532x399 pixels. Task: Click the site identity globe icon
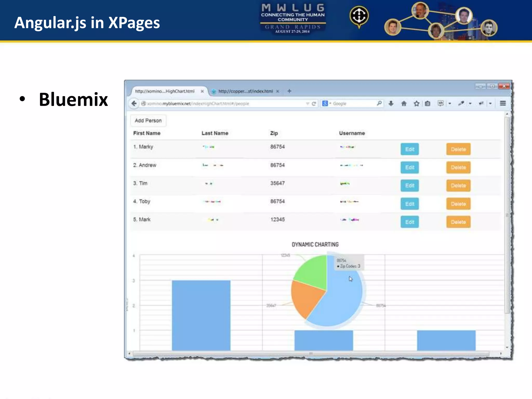click(x=143, y=103)
